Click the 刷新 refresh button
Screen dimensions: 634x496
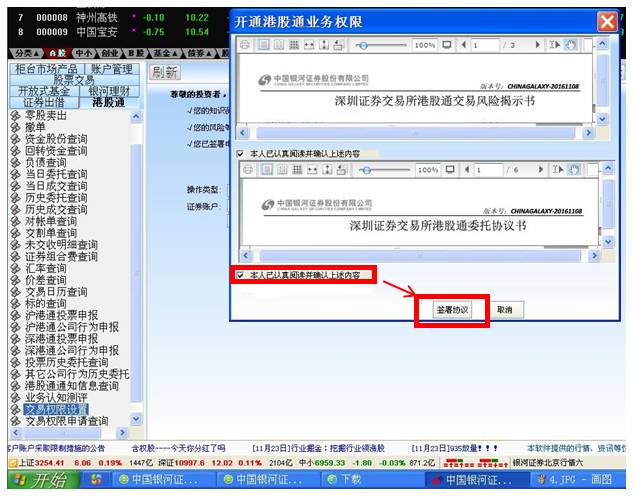[x=165, y=73]
